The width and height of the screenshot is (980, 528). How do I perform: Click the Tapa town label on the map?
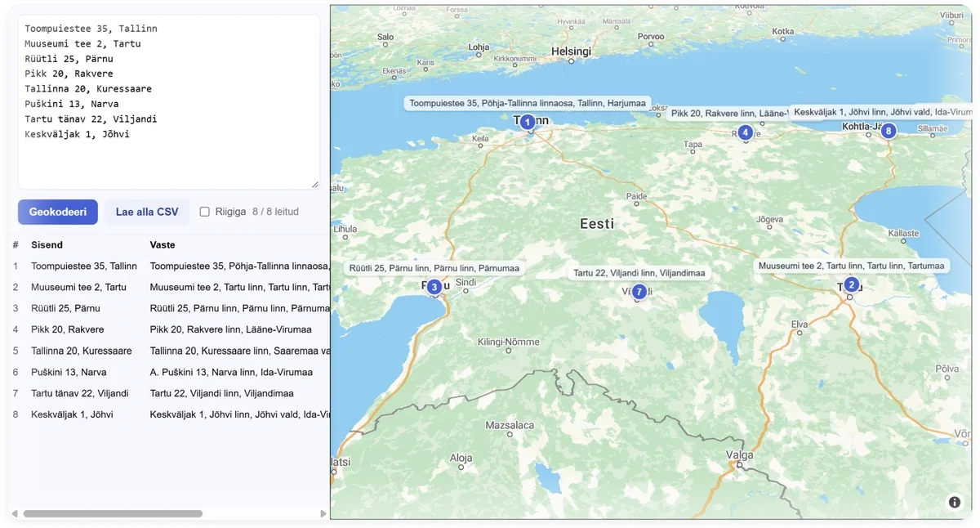click(x=693, y=145)
